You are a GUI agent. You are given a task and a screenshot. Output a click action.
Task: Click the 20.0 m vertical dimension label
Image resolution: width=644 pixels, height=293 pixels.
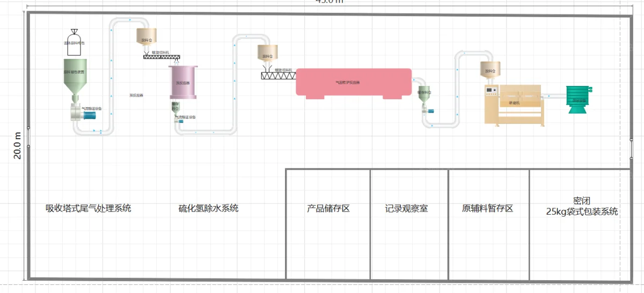[18, 145]
